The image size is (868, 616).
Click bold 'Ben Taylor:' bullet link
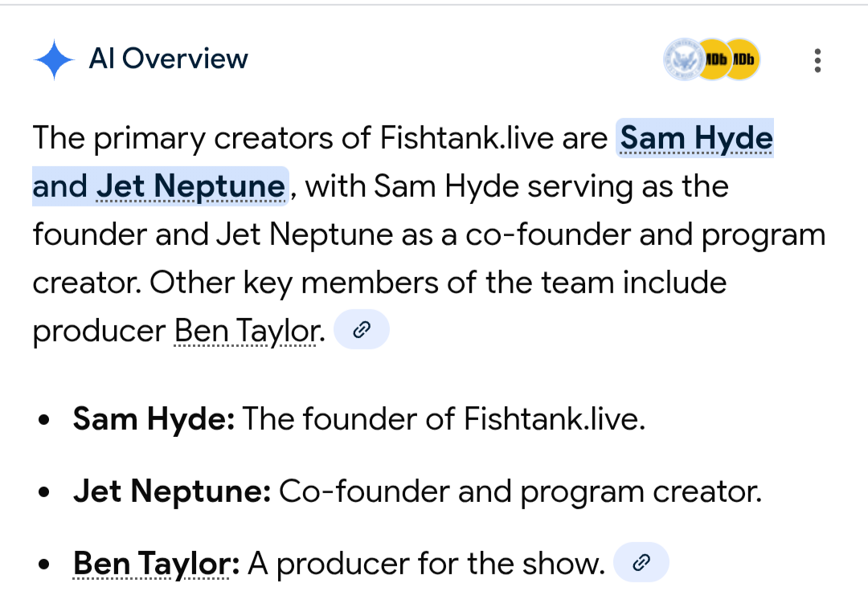click(x=156, y=564)
